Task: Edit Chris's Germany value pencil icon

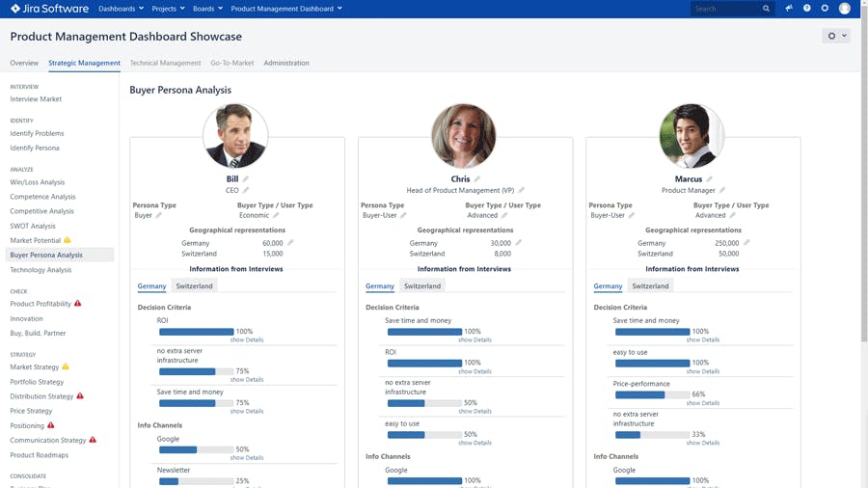Action: pos(519,243)
